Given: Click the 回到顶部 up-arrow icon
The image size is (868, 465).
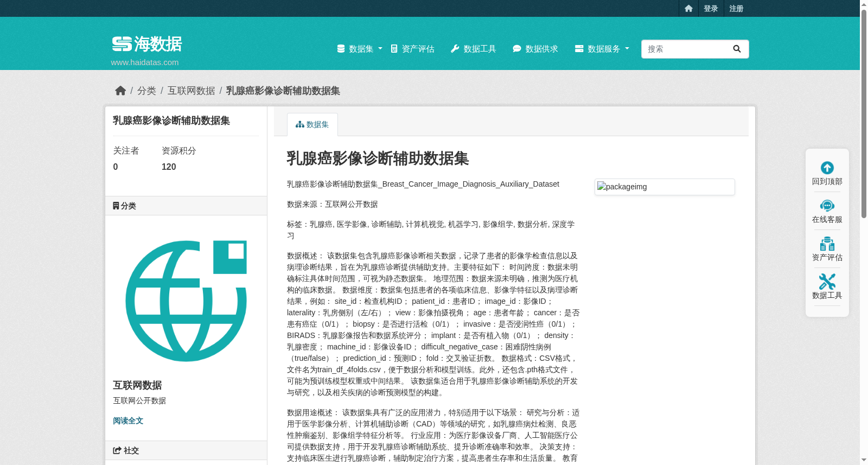Looking at the screenshot, I should 827,168.
